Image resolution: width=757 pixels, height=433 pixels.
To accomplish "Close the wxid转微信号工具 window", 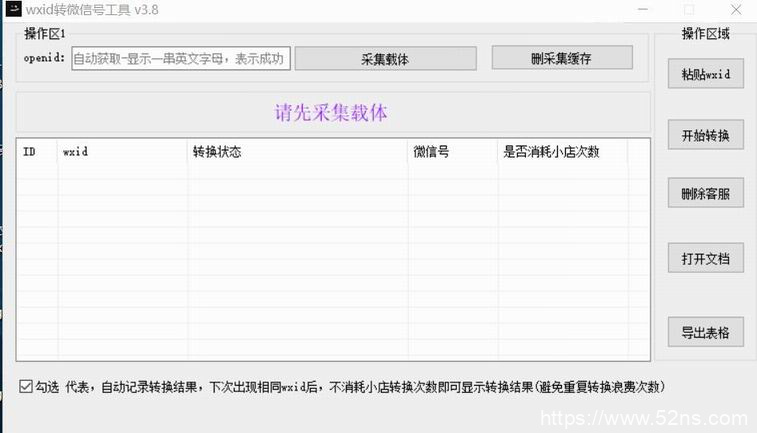I will pyautogui.click(x=736, y=9).
